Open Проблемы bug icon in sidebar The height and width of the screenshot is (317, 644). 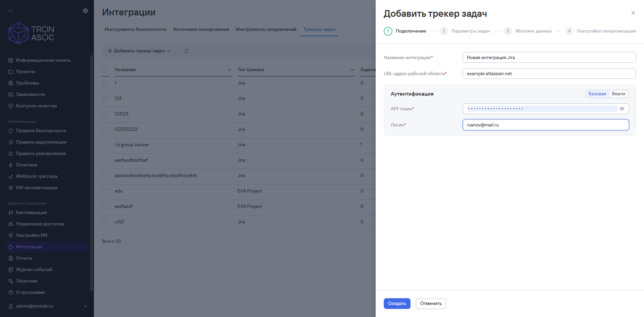(x=11, y=83)
